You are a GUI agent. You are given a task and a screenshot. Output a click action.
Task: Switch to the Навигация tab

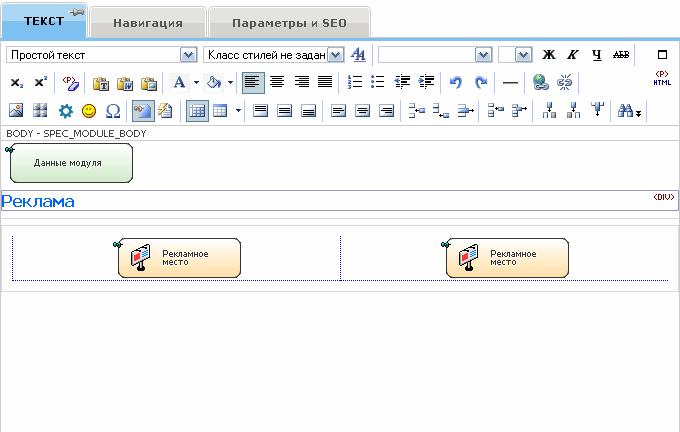point(148,21)
